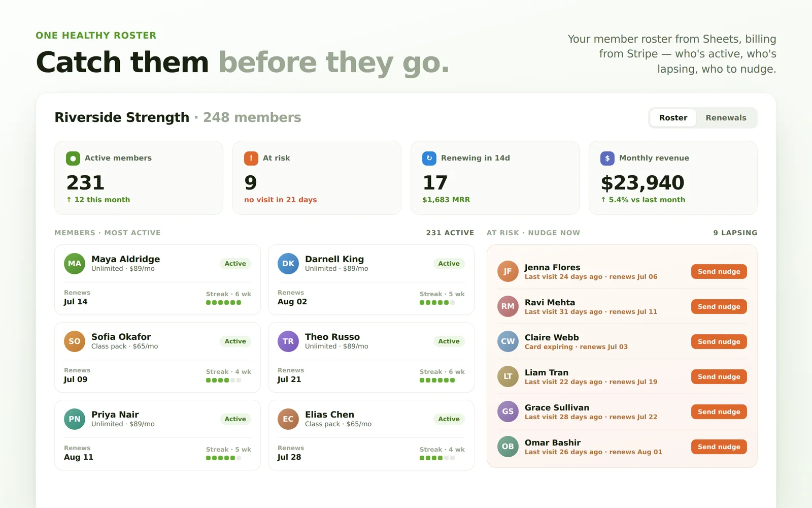This screenshot has height=508, width=812.
Task: Click the 'MEMBERS · MOST ACTIVE' header
Action: click(x=108, y=233)
